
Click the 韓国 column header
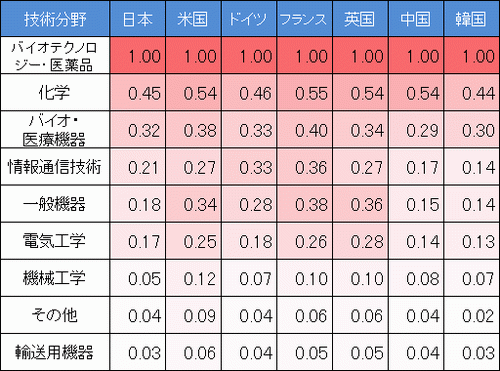[472, 18]
